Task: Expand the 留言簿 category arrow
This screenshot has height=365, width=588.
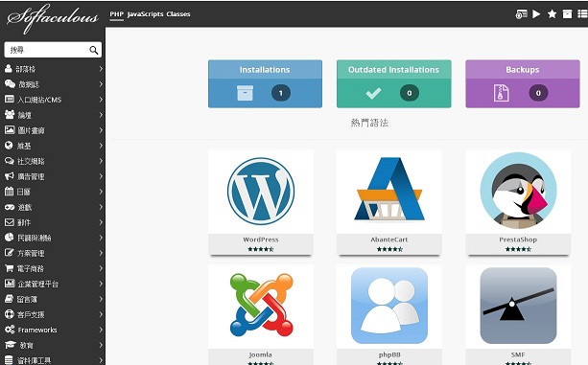Action: click(101, 299)
